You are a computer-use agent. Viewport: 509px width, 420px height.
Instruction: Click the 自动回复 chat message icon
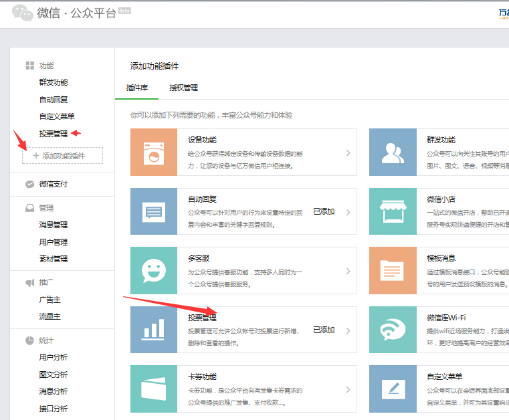tap(154, 211)
